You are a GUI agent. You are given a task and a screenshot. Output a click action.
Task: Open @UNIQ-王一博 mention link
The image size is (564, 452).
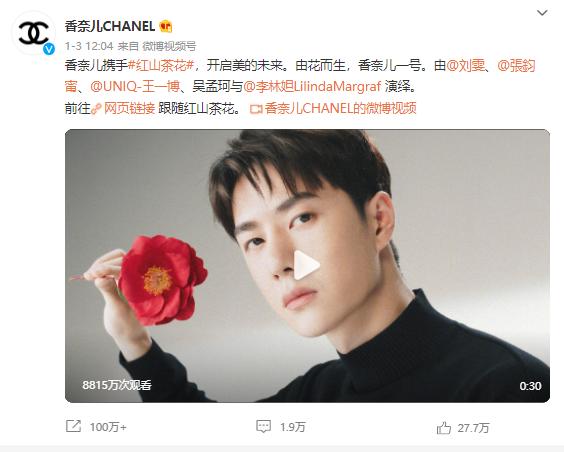click(x=135, y=87)
